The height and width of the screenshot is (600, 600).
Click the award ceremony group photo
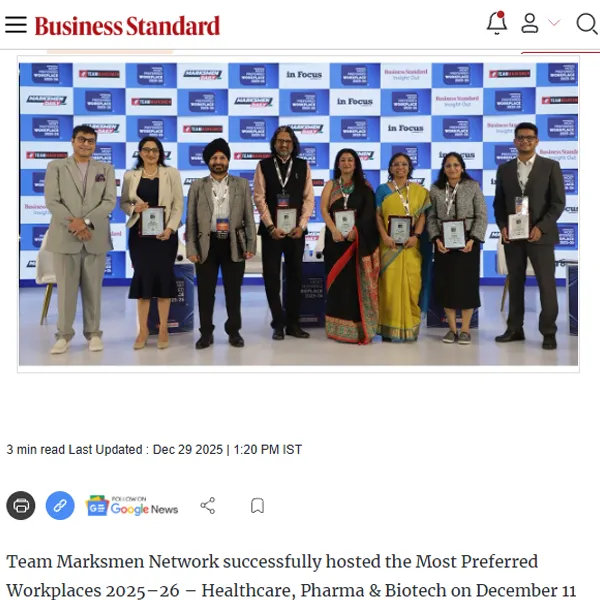[x=298, y=214]
